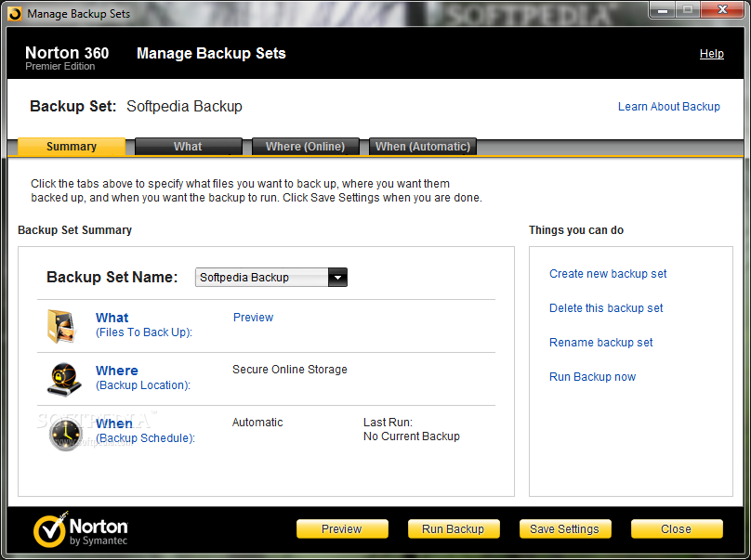The width and height of the screenshot is (751, 560).
Task: Click the Run Backup button
Action: (454, 529)
